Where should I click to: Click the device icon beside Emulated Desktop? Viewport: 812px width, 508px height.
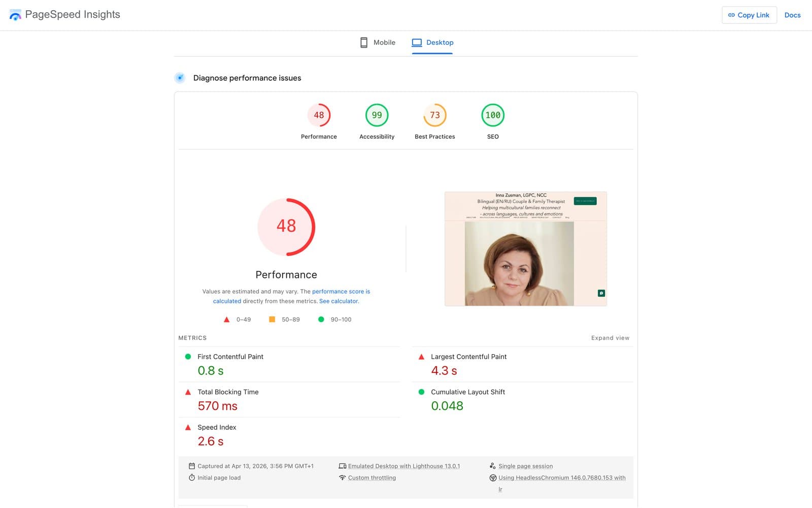(x=343, y=466)
